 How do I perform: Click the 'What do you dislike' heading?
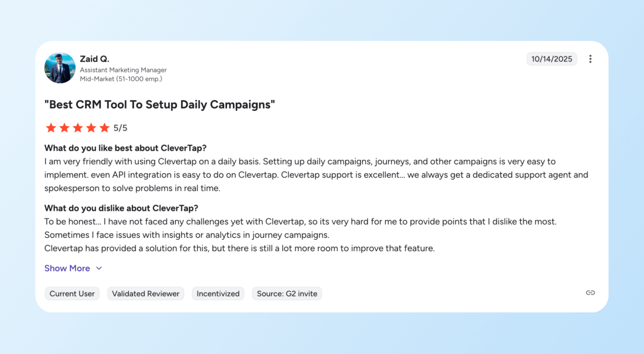(121, 208)
